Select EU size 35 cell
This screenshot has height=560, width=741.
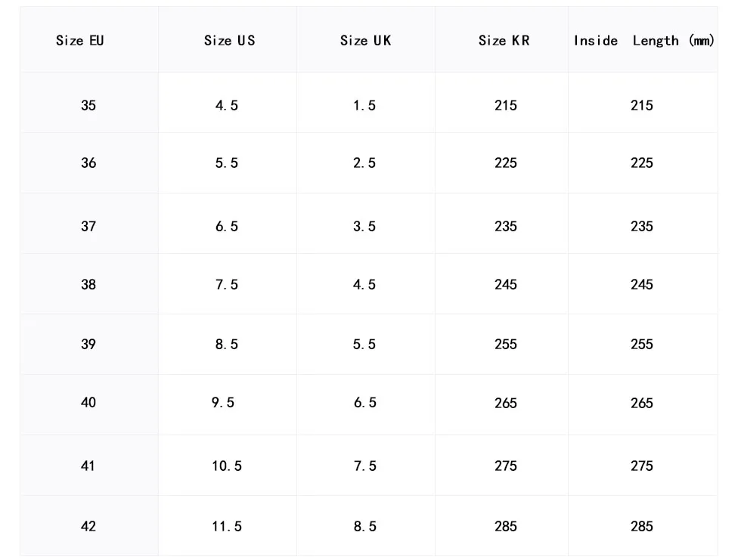coord(88,106)
